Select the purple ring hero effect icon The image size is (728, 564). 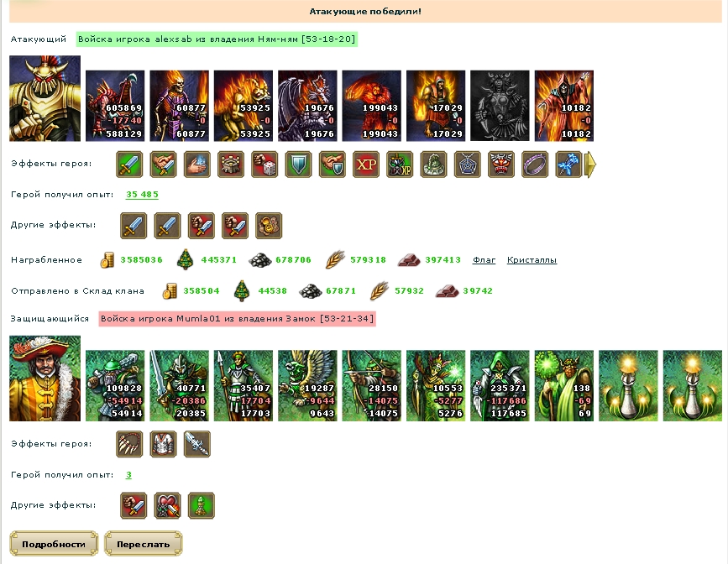click(536, 164)
